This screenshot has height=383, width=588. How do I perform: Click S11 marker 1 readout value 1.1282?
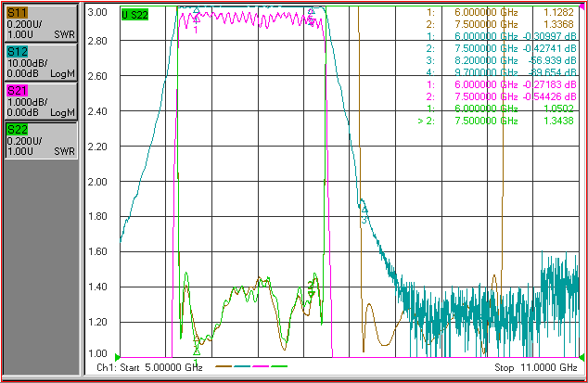click(x=558, y=12)
